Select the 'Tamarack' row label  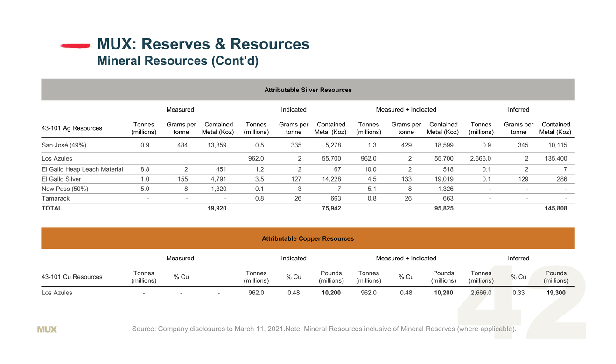click(55, 199)
